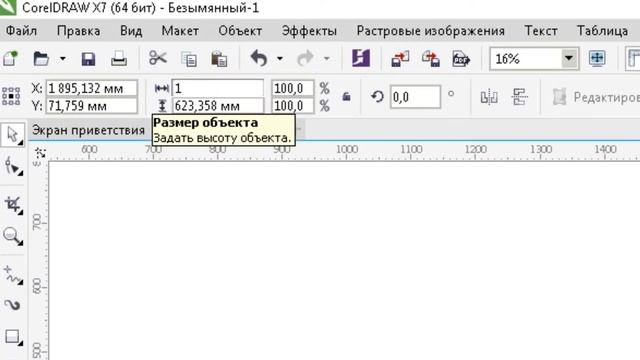The image size is (640, 360).
Task: Click the Import icon
Action: click(400, 59)
